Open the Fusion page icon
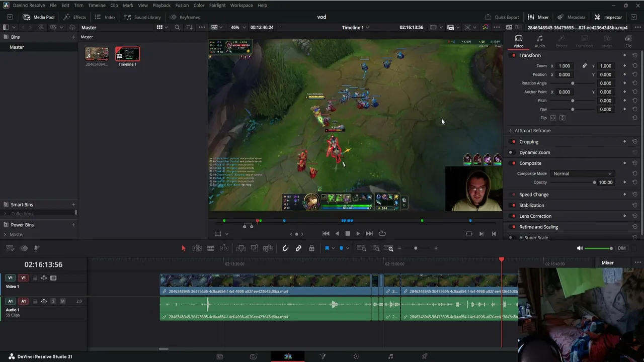Image resolution: width=644 pixels, height=362 pixels. [x=323, y=356]
